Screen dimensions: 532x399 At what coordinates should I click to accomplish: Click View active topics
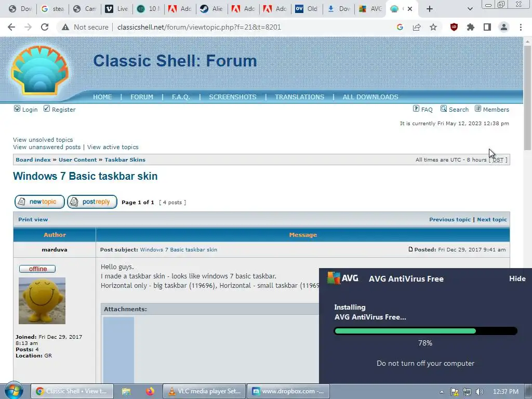coord(113,147)
